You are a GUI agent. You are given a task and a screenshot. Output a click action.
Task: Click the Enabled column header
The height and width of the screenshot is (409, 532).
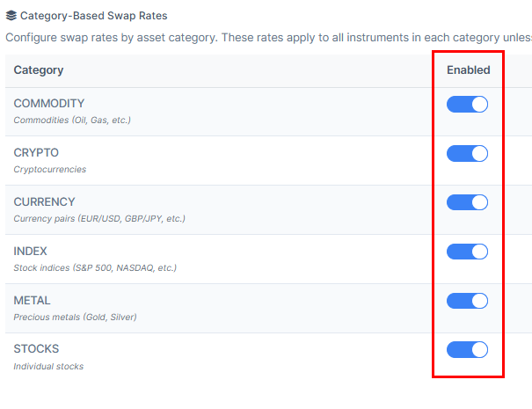click(468, 70)
